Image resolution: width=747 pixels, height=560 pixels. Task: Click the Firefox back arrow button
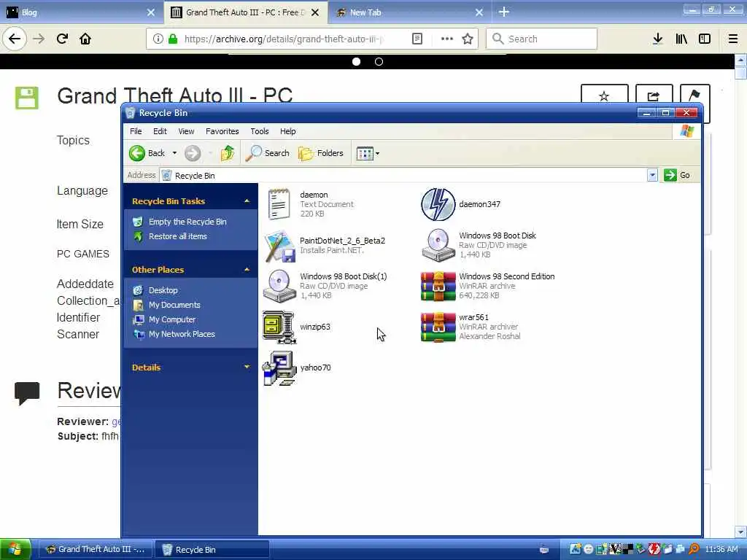15,39
